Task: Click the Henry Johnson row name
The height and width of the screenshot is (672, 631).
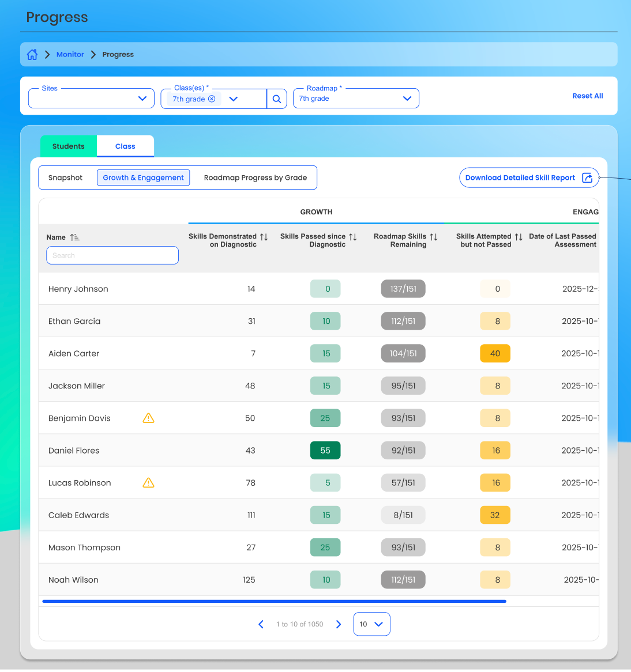Action: point(78,289)
